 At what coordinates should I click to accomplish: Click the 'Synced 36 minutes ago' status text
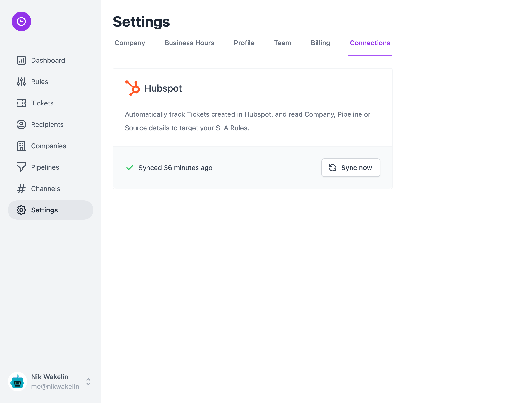[x=175, y=168]
